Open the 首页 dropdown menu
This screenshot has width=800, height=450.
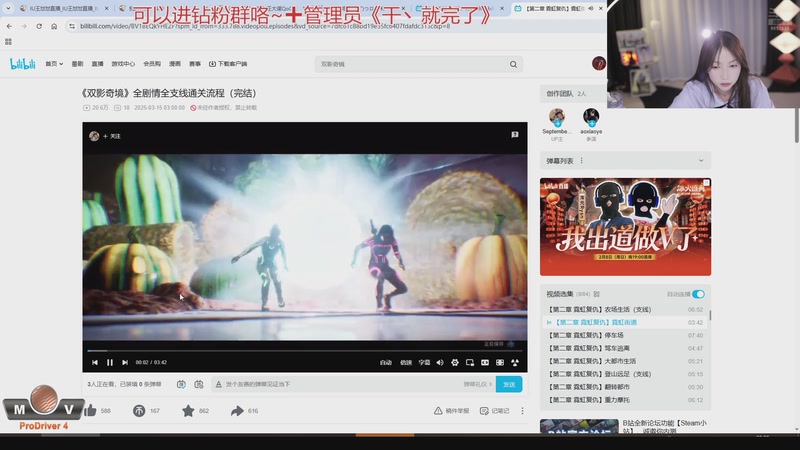coord(54,64)
